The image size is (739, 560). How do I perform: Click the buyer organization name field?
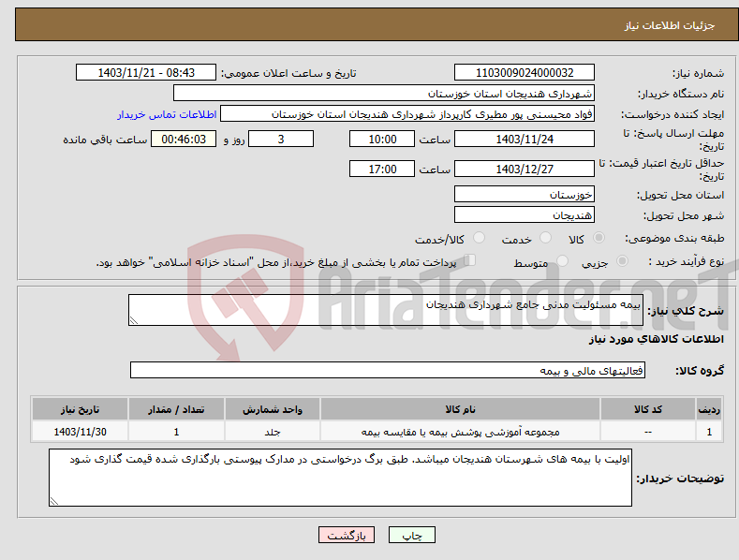[x=384, y=94]
